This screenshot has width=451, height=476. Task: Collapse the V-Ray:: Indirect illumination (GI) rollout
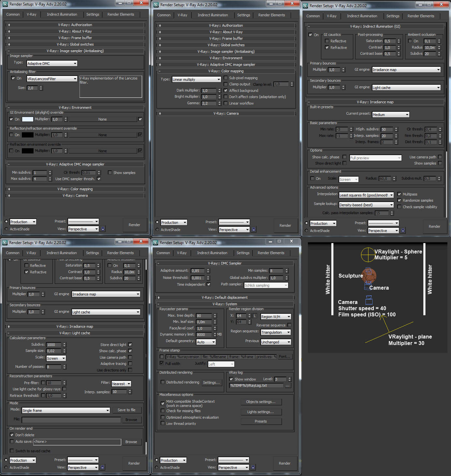pyautogui.click(x=375, y=26)
